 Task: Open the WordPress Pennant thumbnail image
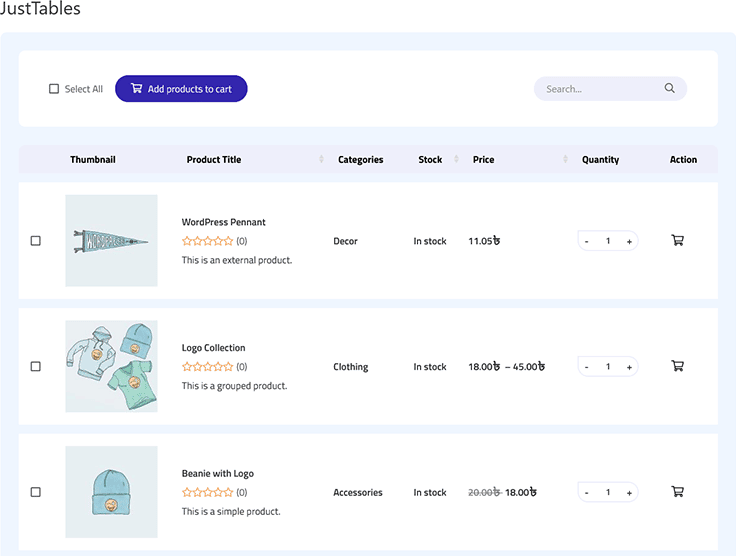pos(111,241)
